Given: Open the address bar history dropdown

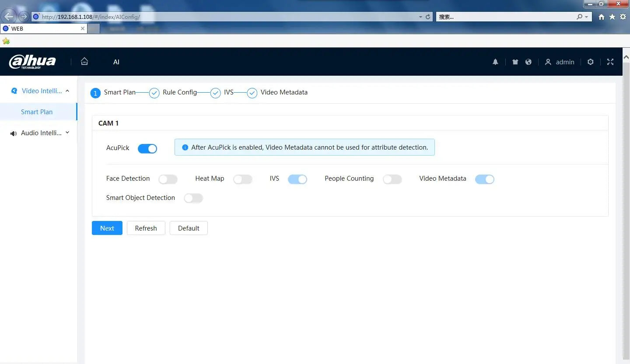Looking at the screenshot, I should [x=420, y=17].
